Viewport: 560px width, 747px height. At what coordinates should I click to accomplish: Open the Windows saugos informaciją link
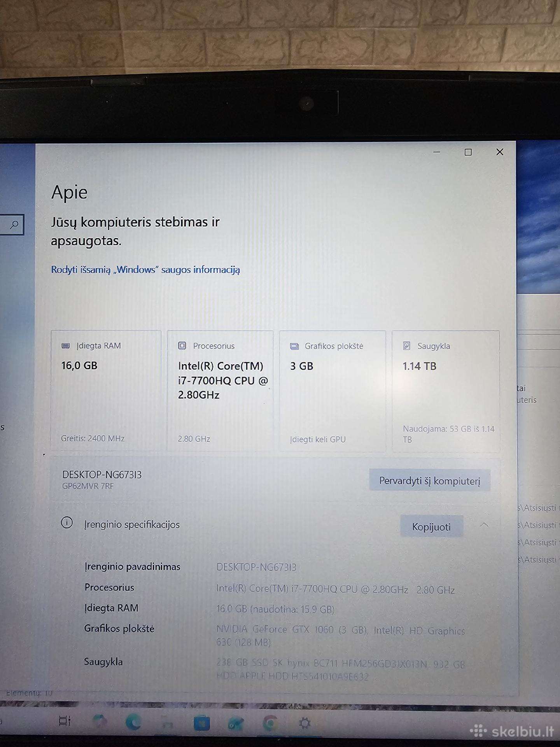pos(145,270)
